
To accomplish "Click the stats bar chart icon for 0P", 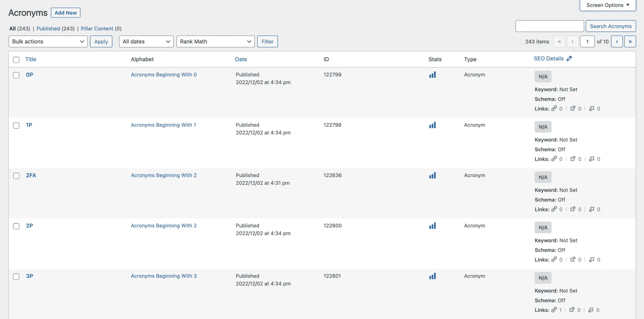I will click(432, 75).
